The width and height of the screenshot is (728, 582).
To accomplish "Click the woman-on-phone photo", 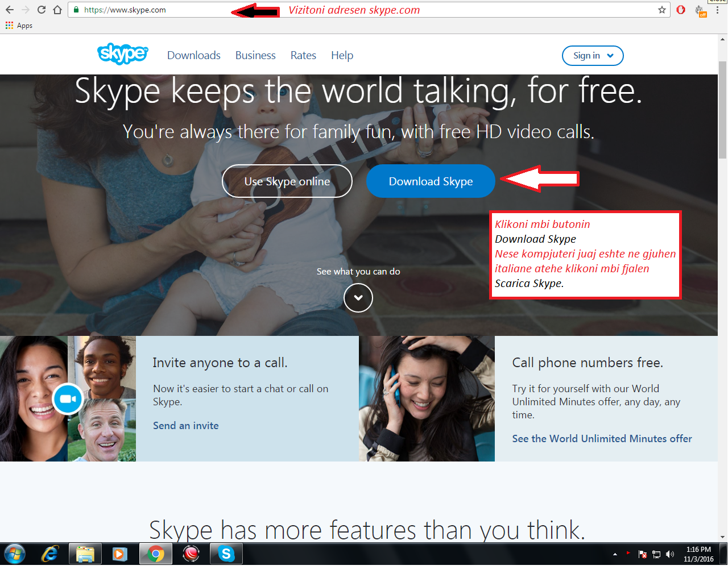I will click(427, 398).
